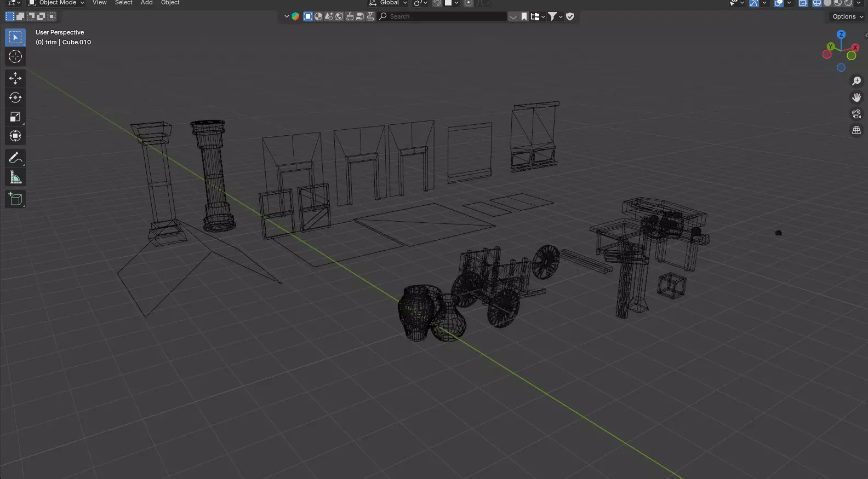Open the overlays options dropdown arrow
This screenshot has width=868, height=479.
pos(789,3)
